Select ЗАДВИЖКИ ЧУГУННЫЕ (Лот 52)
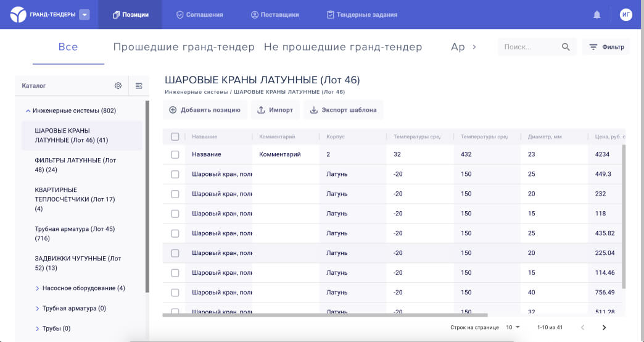The image size is (644, 342). click(81, 263)
